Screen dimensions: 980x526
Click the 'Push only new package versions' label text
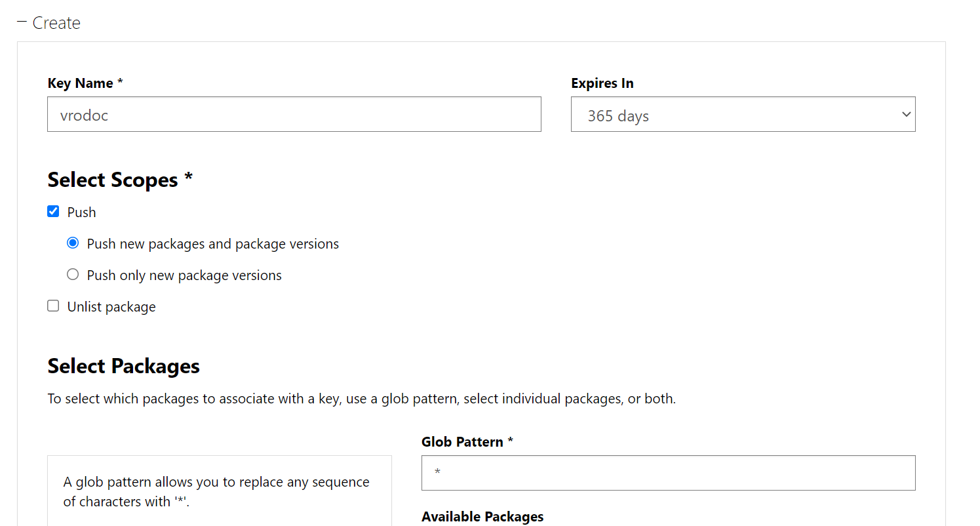(x=184, y=275)
